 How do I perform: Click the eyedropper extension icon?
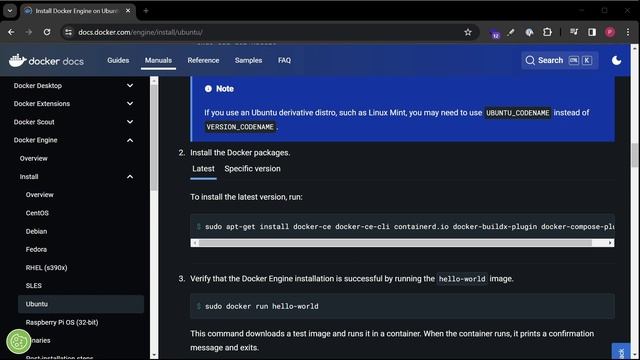coord(511,32)
